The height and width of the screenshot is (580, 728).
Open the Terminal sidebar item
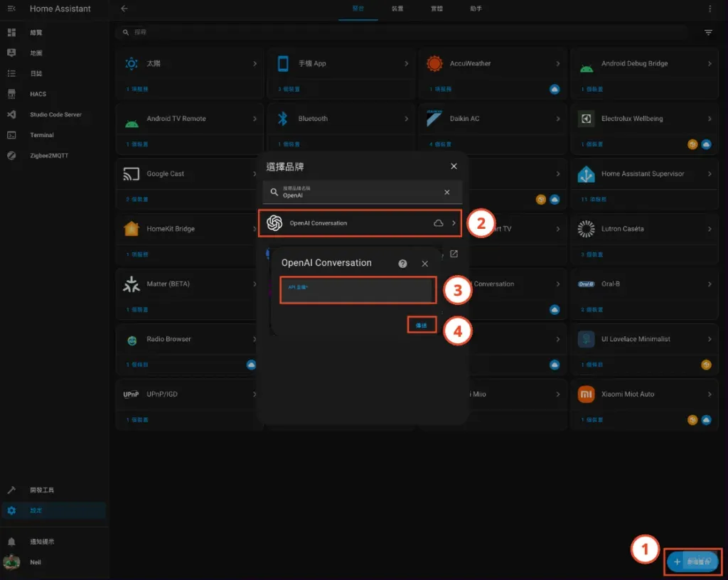pyautogui.click(x=41, y=135)
